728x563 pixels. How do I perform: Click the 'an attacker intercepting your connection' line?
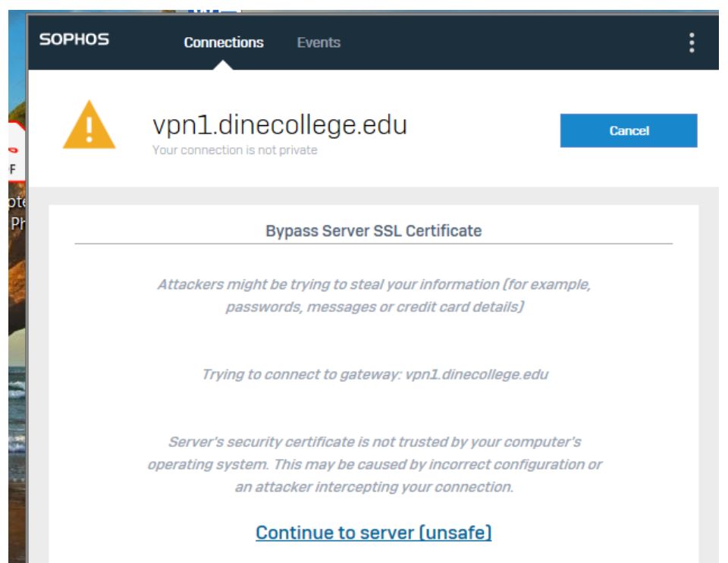374,487
